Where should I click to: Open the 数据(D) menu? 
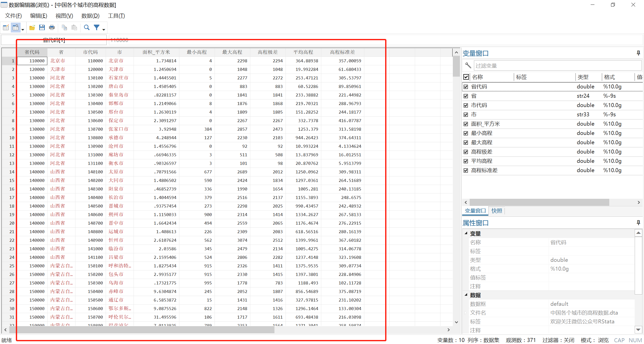[x=90, y=16]
